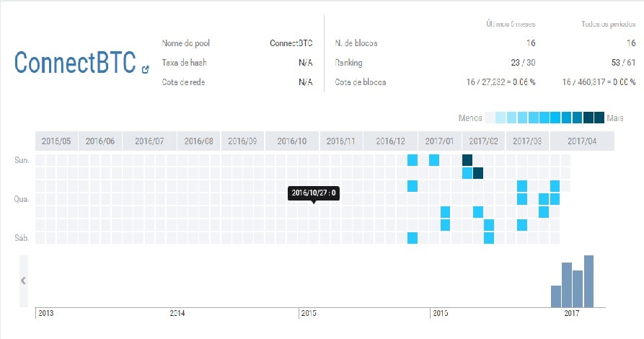Click the 2013 label on the timeline axis

click(46, 314)
